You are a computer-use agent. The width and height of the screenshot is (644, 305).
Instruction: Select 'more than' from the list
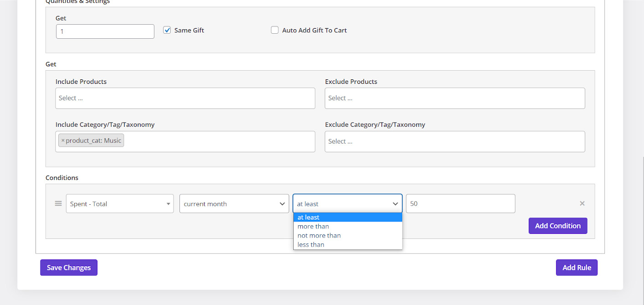tap(313, 227)
